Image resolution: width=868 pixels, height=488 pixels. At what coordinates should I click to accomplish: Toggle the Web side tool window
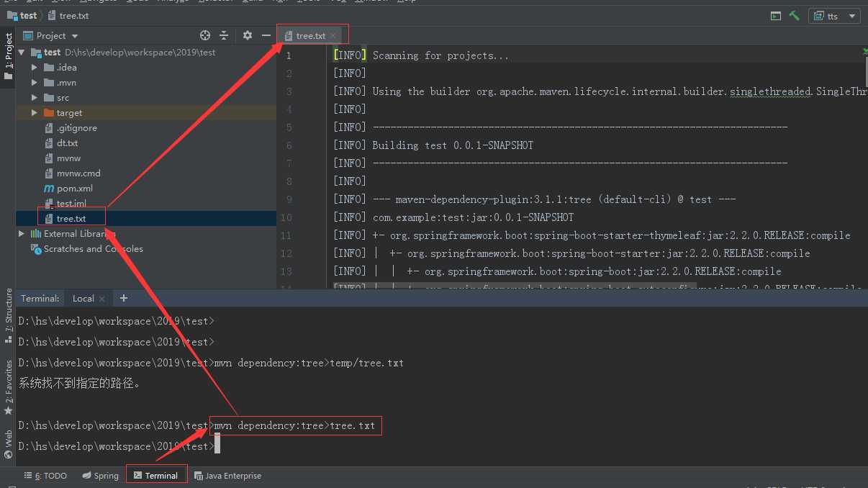pos(8,444)
